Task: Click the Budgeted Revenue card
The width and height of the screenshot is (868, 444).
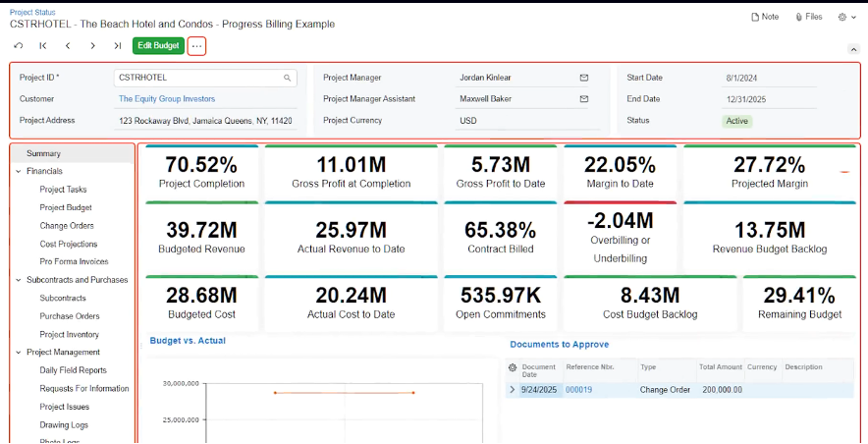Action: tap(201, 237)
